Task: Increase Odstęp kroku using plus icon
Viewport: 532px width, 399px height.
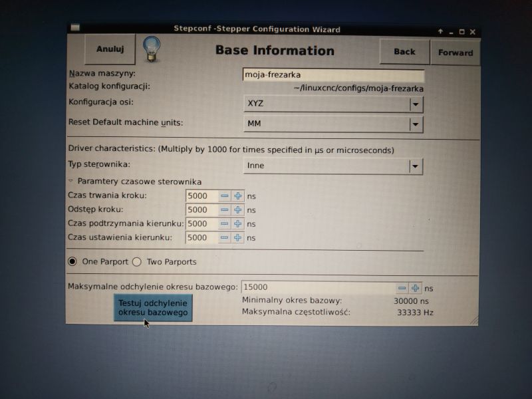Action: point(238,210)
